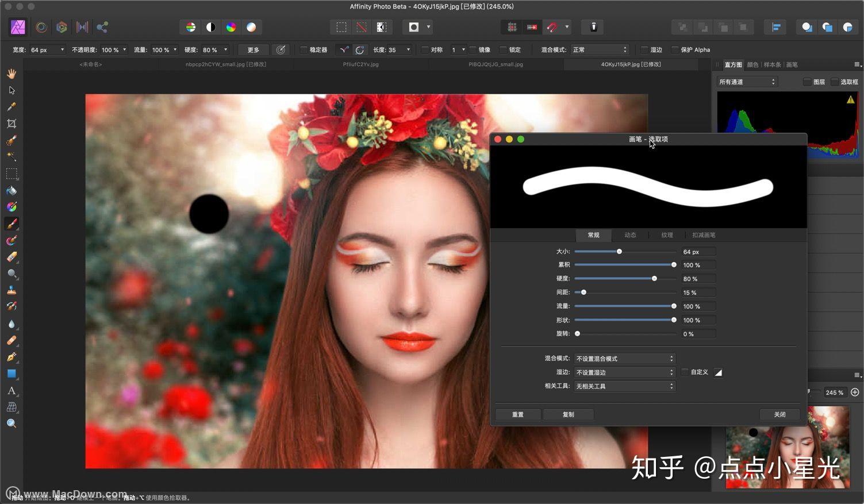Enable the 稳定器 stabilizer checkbox
Image resolution: width=864 pixels, height=504 pixels.
pos(304,49)
